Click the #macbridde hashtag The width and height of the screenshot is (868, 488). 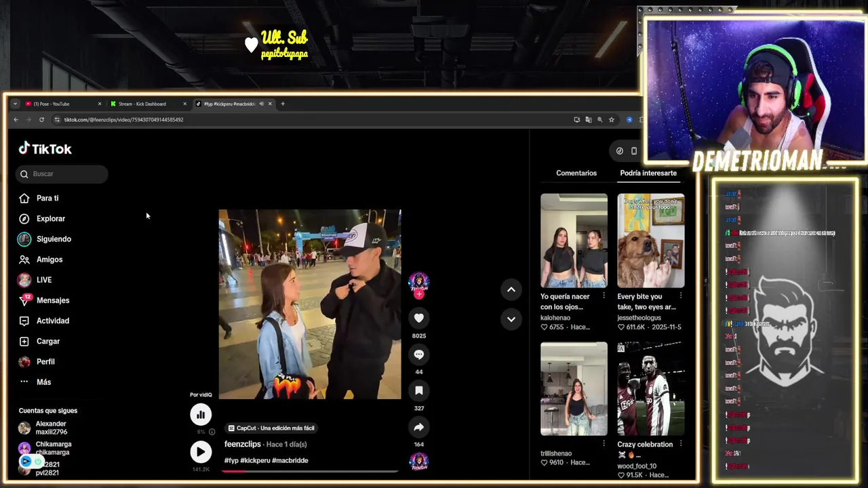coord(290,460)
